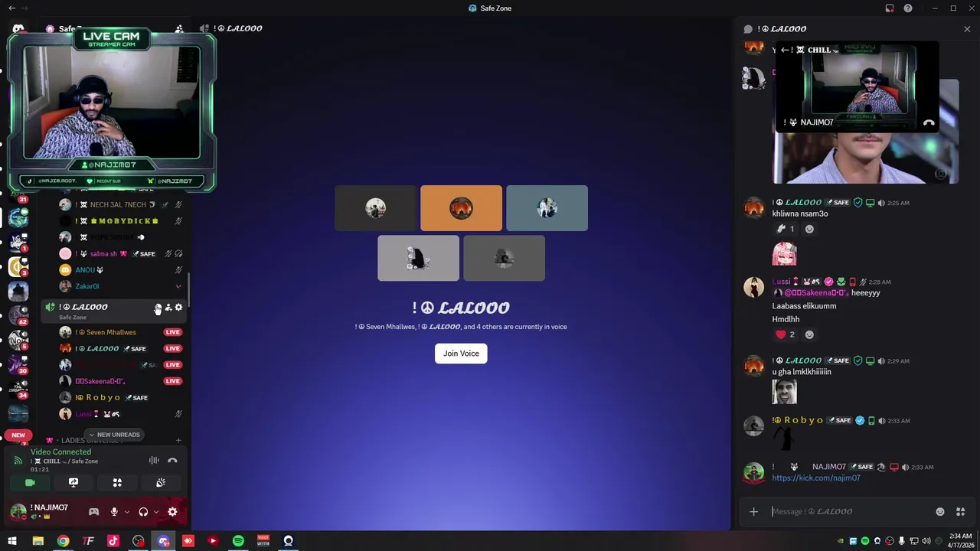Deafen with the headphones icon

(x=143, y=512)
